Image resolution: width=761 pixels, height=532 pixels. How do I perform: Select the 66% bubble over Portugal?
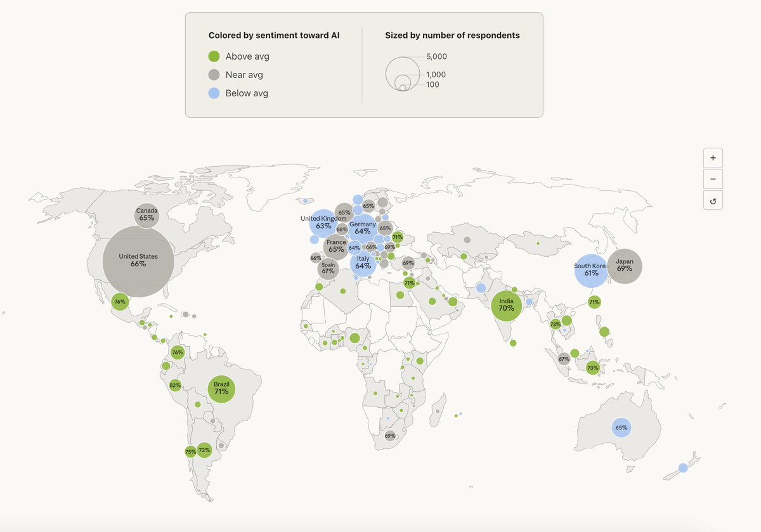tap(315, 258)
